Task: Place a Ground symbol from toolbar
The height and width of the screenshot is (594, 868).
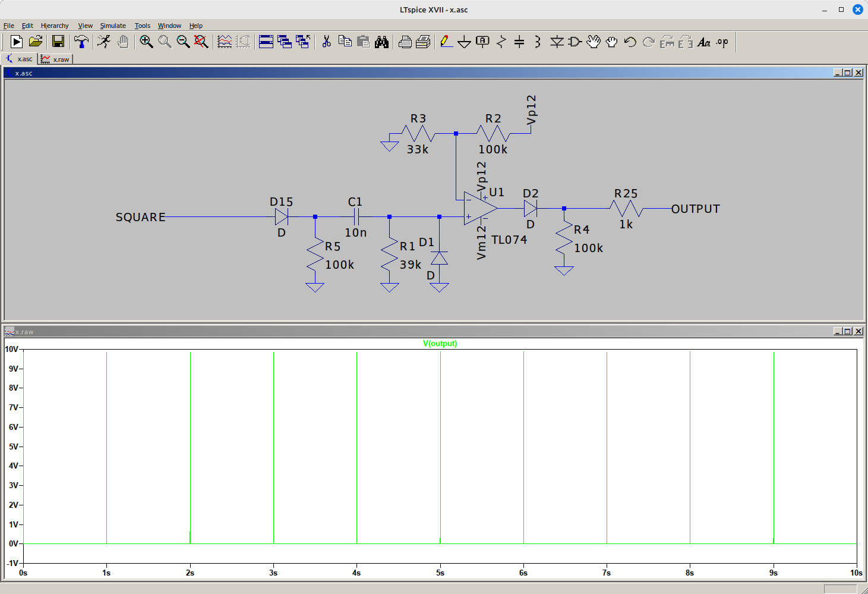Action: pyautogui.click(x=465, y=42)
